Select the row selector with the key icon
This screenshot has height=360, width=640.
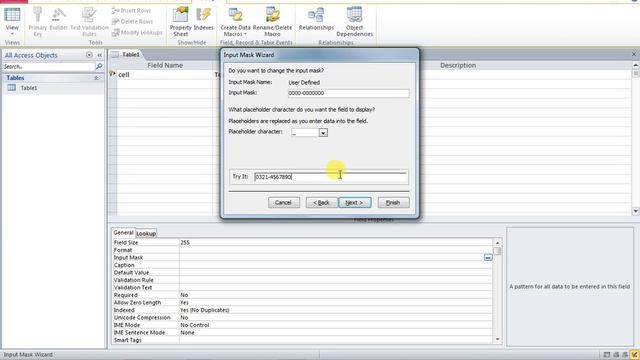113,74
